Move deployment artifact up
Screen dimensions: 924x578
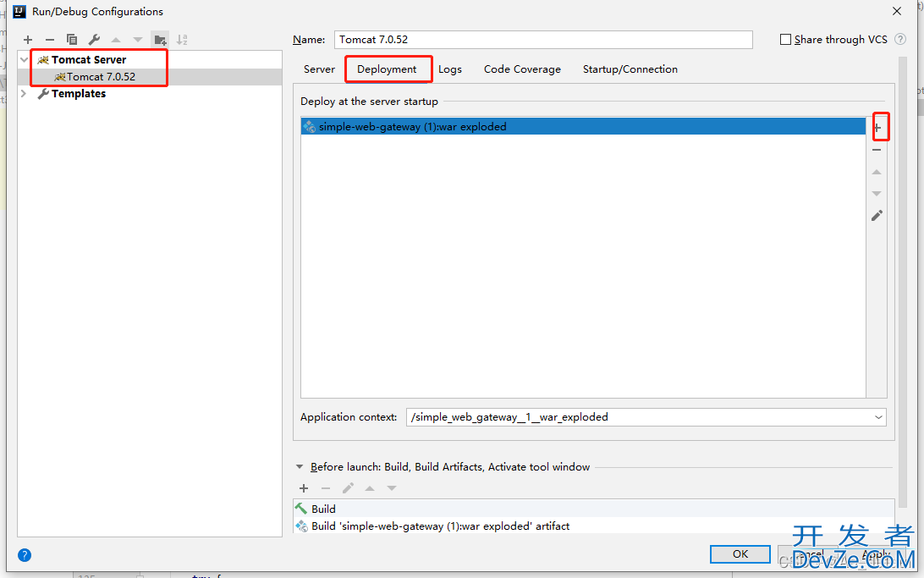tap(877, 172)
